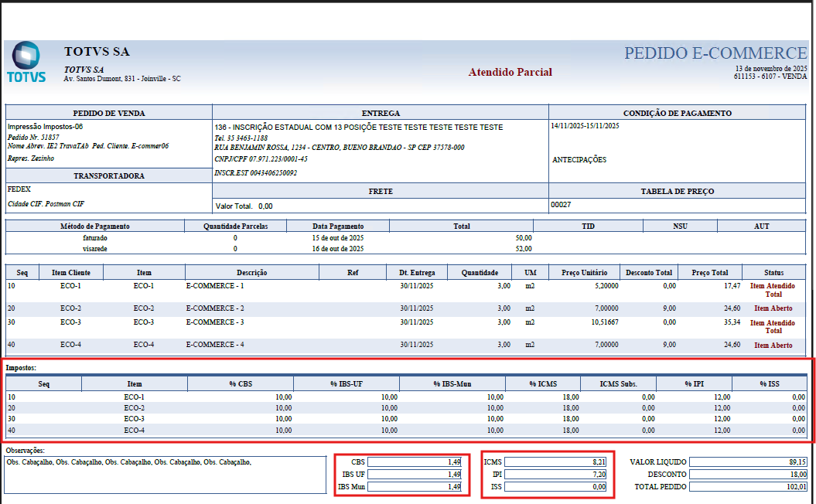This screenshot has height=504, width=816.
Task: Click the Quantidade Parcelas column header
Action: tap(235, 226)
